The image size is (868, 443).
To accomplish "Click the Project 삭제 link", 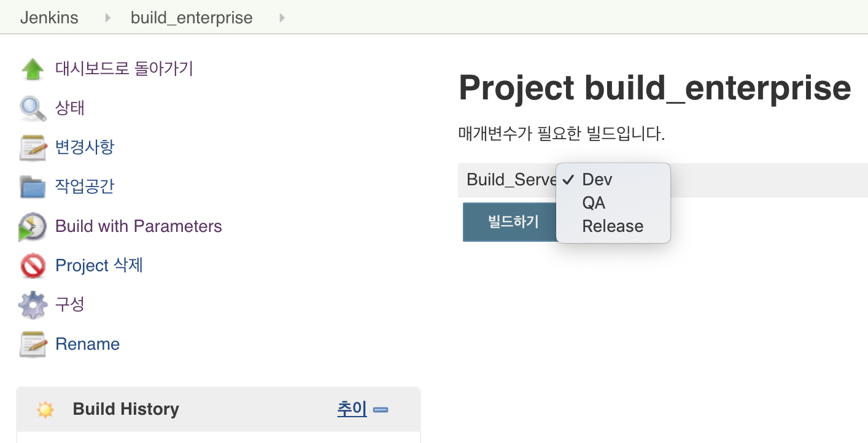I will (x=99, y=265).
